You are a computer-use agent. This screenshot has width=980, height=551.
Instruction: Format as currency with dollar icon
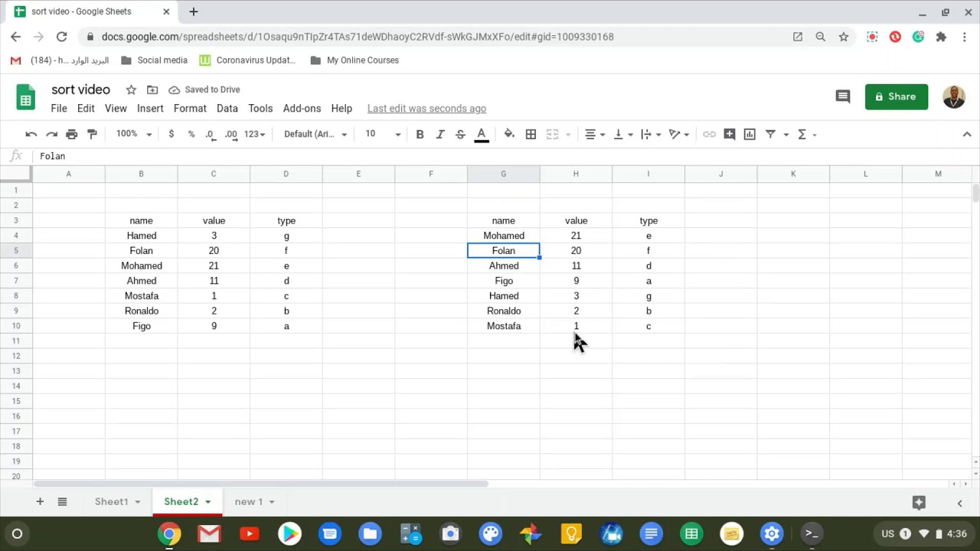[171, 134]
